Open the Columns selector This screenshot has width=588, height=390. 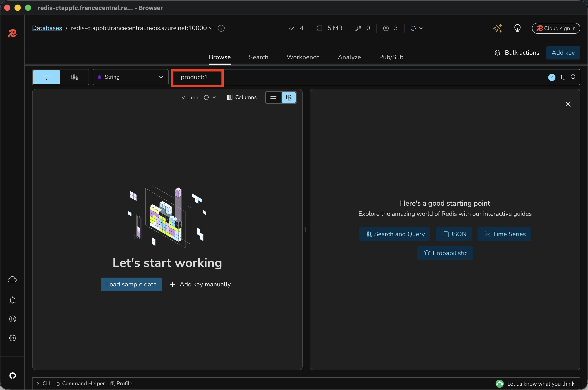[x=242, y=97]
